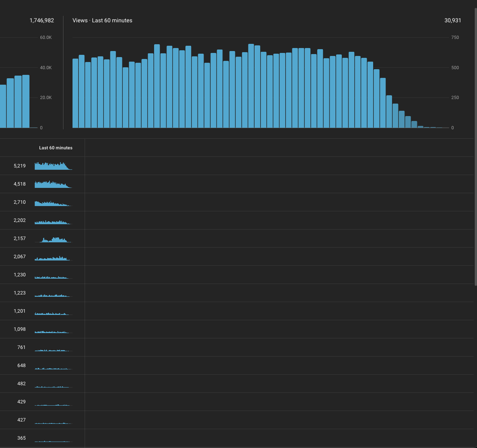The width and height of the screenshot is (477, 448).
Task: Click the 750 axis label on right chart
Action: (455, 37)
